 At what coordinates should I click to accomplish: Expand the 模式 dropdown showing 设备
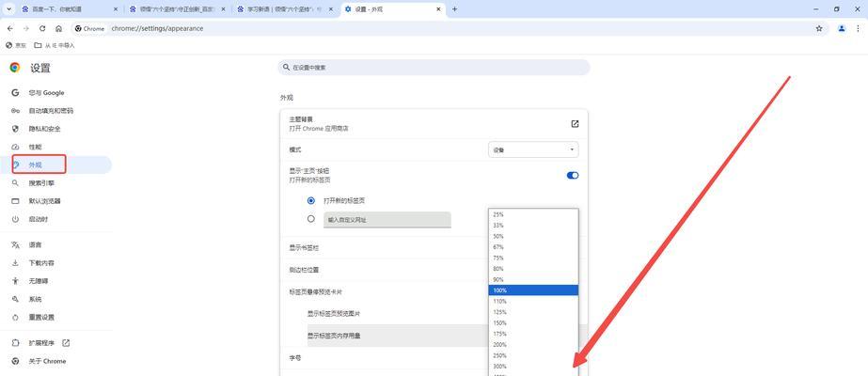click(533, 149)
